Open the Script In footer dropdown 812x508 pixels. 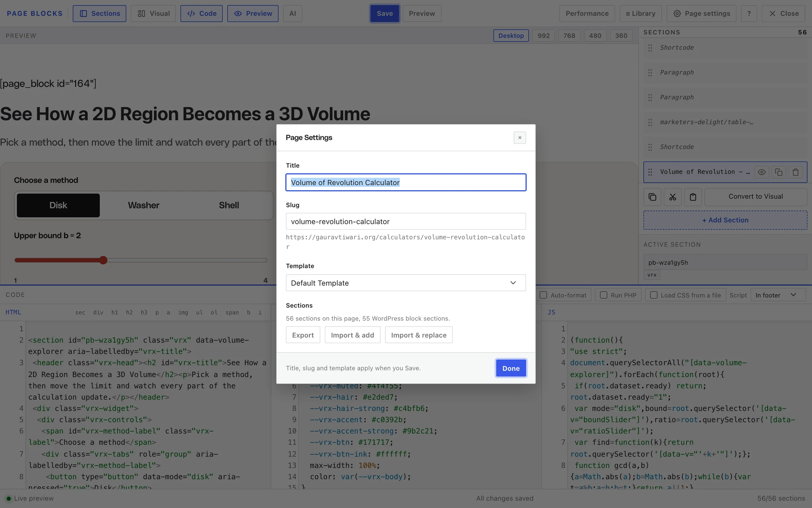tap(778, 295)
